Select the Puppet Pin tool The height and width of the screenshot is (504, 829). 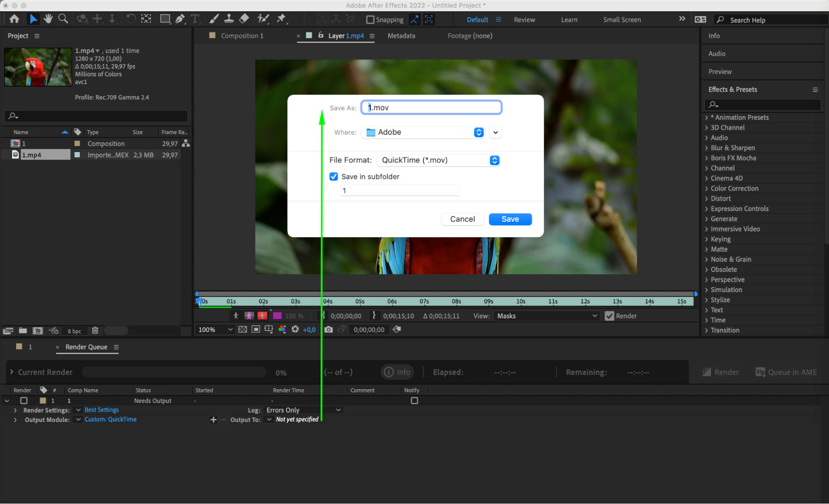(x=281, y=19)
